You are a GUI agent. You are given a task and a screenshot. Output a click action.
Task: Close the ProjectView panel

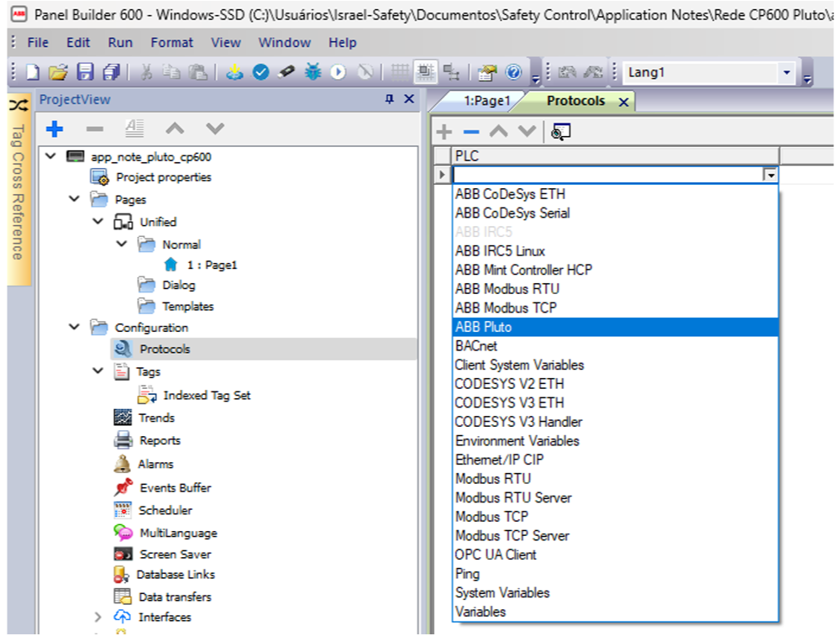click(409, 99)
